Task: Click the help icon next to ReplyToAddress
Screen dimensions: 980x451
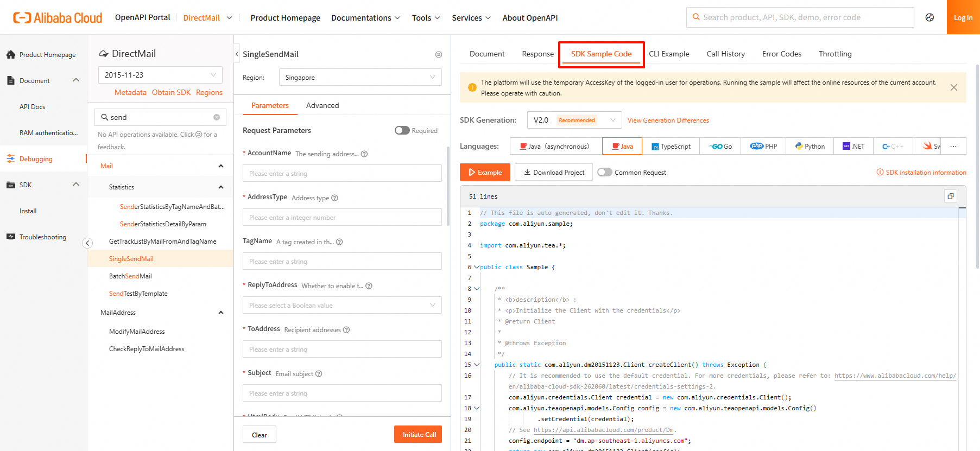Action: pos(369,286)
